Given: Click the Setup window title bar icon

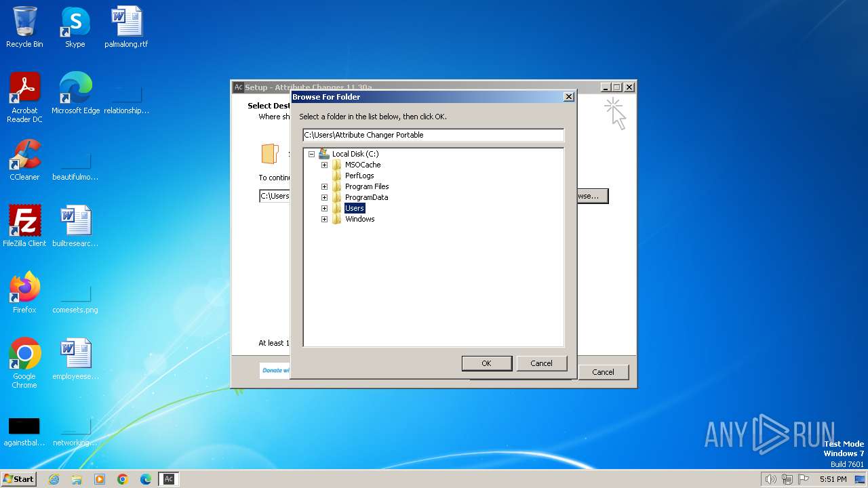Looking at the screenshot, I should point(238,87).
